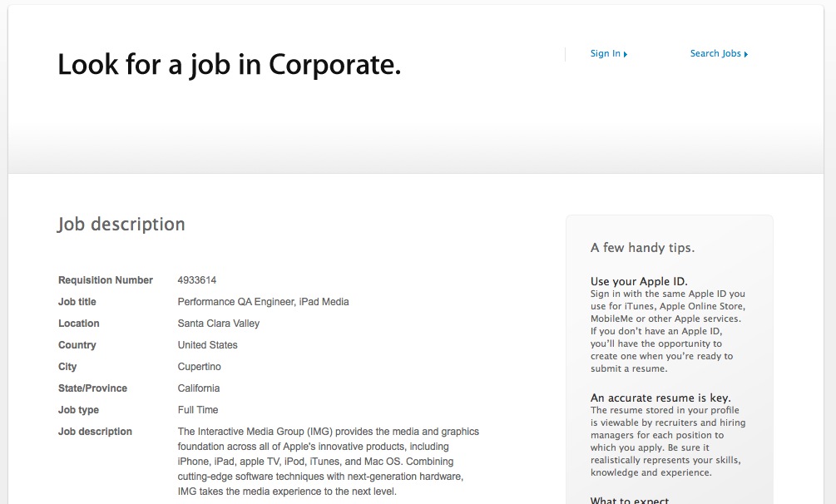Image resolution: width=836 pixels, height=504 pixels.
Task: Click the 'An accurate resume is key.' heading
Action: 660,398
